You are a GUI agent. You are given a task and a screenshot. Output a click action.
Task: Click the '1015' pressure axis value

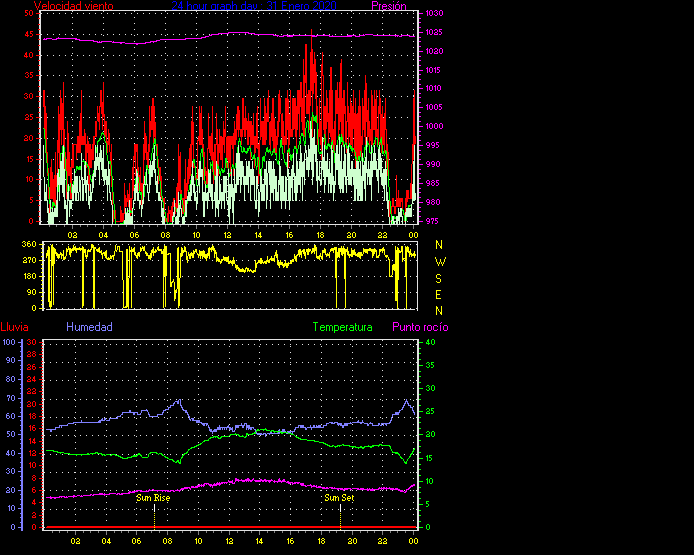tap(434, 70)
